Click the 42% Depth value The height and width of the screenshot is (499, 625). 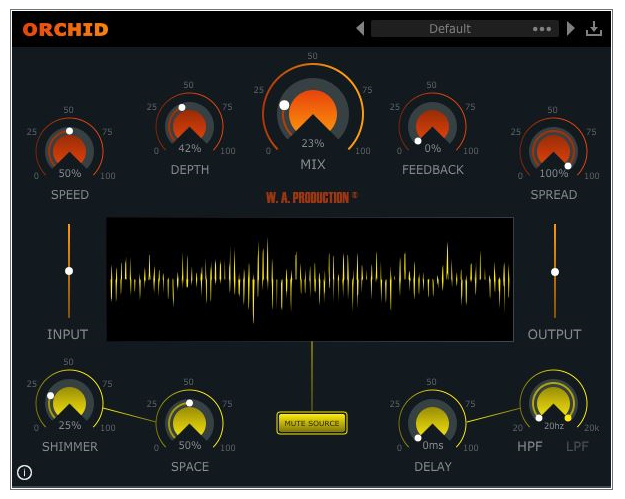(x=190, y=148)
